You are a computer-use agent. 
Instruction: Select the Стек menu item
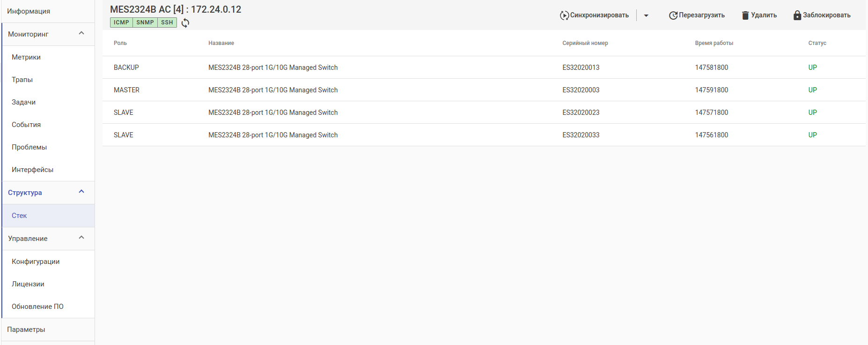tap(48, 216)
